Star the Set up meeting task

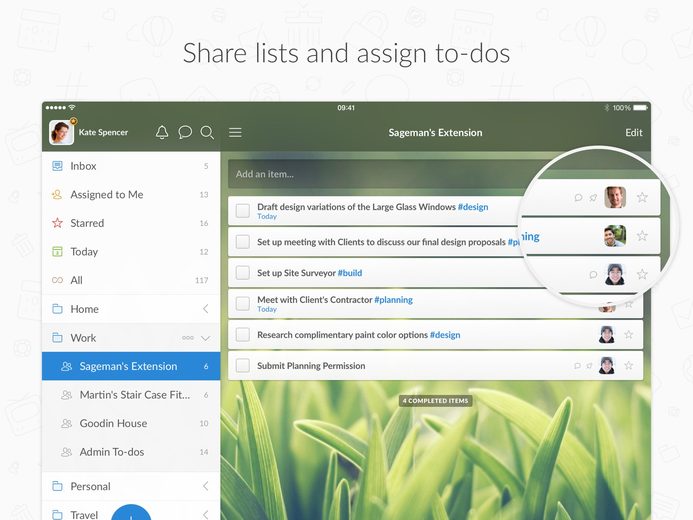[x=642, y=236]
